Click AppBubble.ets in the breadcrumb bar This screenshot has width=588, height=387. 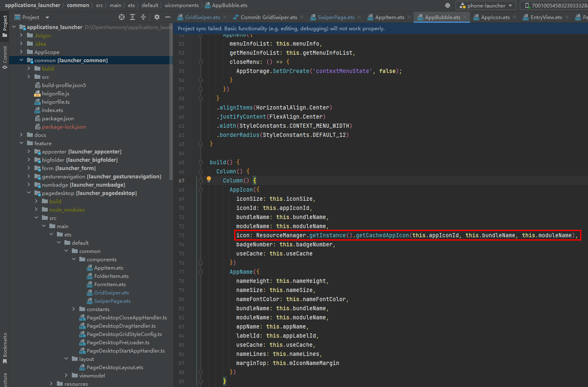[x=230, y=5]
